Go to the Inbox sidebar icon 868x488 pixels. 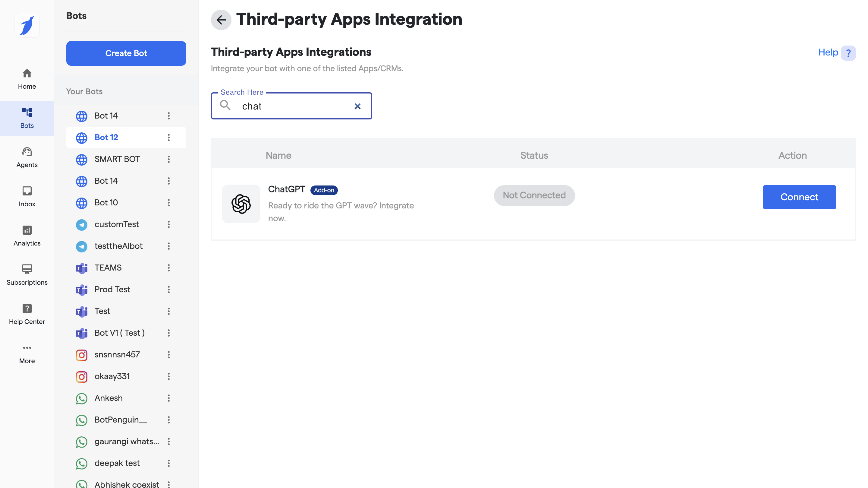pos(27,196)
